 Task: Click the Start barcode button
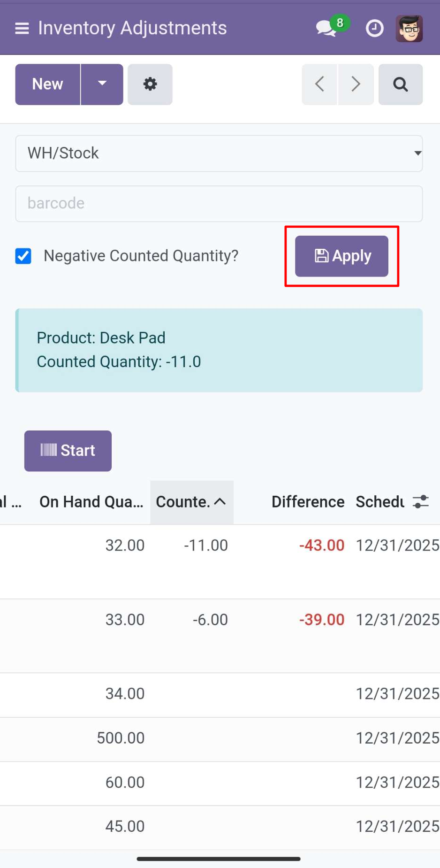coord(68,451)
